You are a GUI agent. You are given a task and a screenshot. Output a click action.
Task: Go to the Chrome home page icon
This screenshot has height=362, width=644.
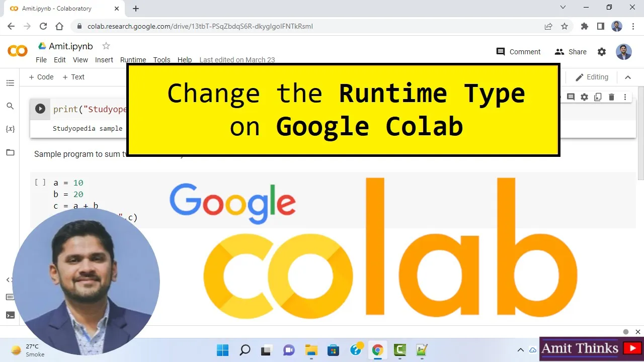point(59,26)
